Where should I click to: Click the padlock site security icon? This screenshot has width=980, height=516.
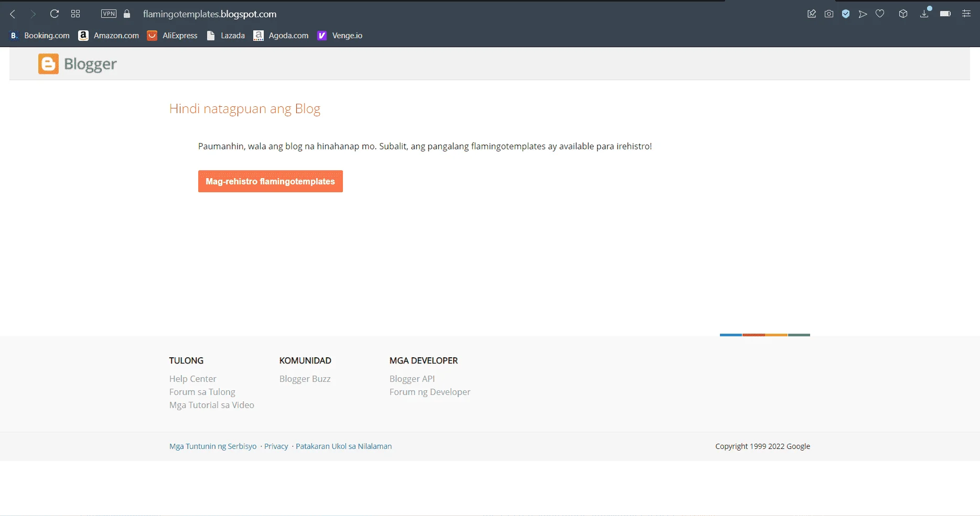[x=127, y=14]
